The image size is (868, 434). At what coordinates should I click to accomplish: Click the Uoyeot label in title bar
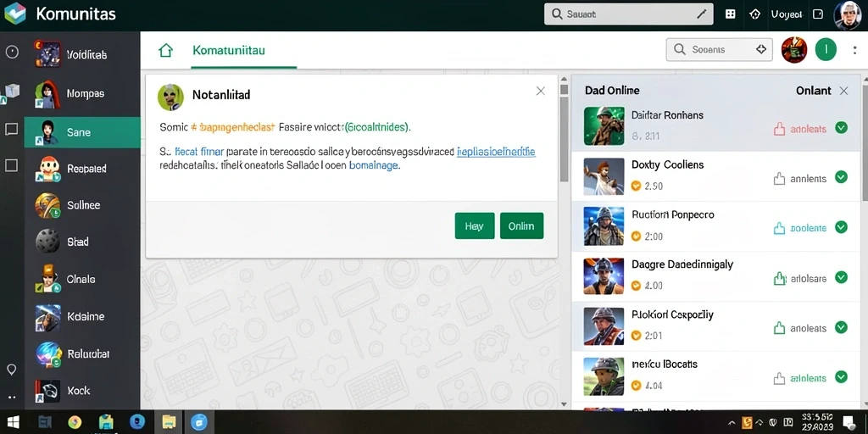click(786, 14)
